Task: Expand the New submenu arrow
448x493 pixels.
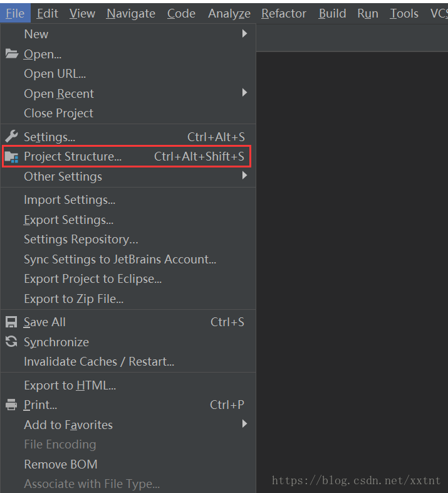Action: (x=244, y=34)
